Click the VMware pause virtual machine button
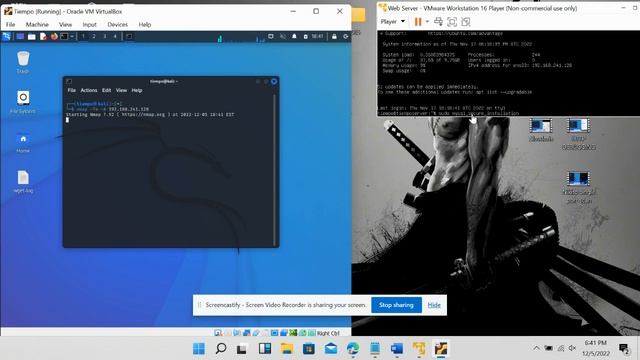640x360 pixels. 418,22
